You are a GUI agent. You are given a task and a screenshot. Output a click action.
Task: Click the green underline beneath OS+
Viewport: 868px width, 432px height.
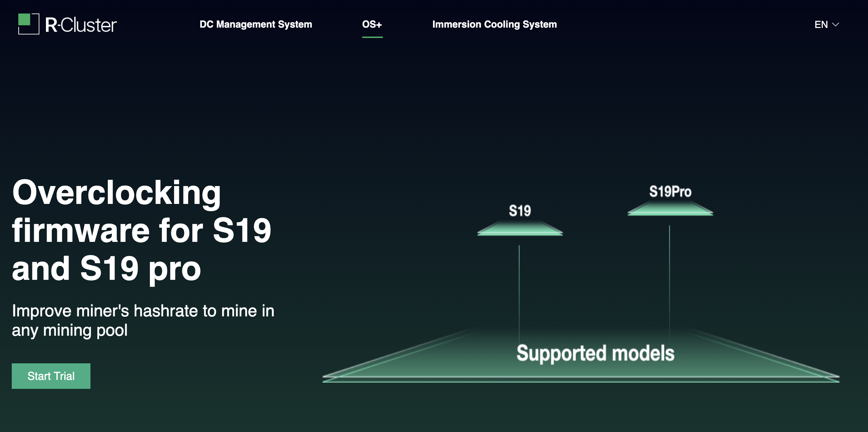point(372,37)
